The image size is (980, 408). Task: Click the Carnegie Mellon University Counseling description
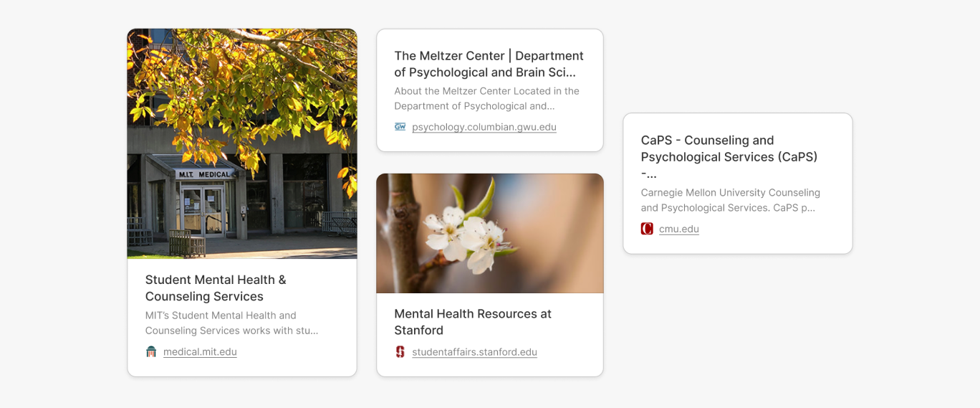click(730, 200)
